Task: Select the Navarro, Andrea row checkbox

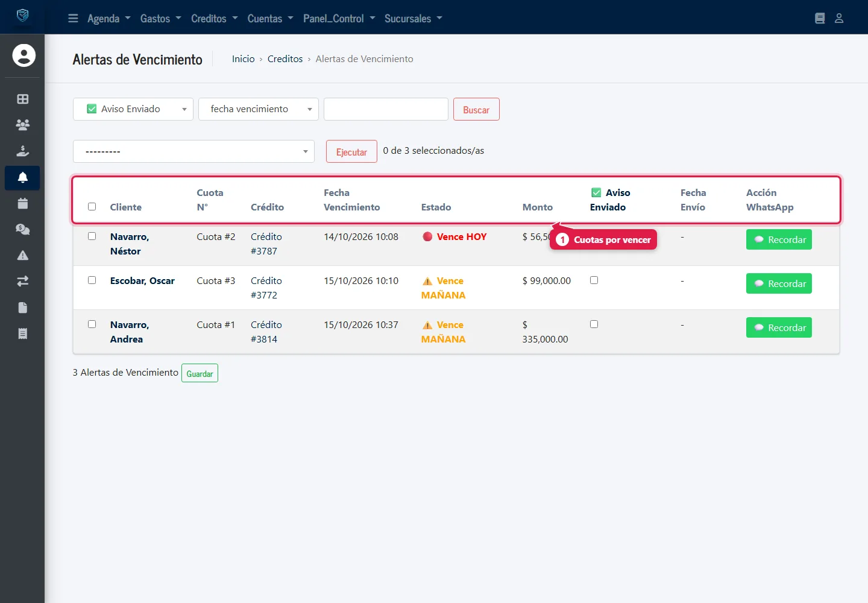Action: point(92,324)
